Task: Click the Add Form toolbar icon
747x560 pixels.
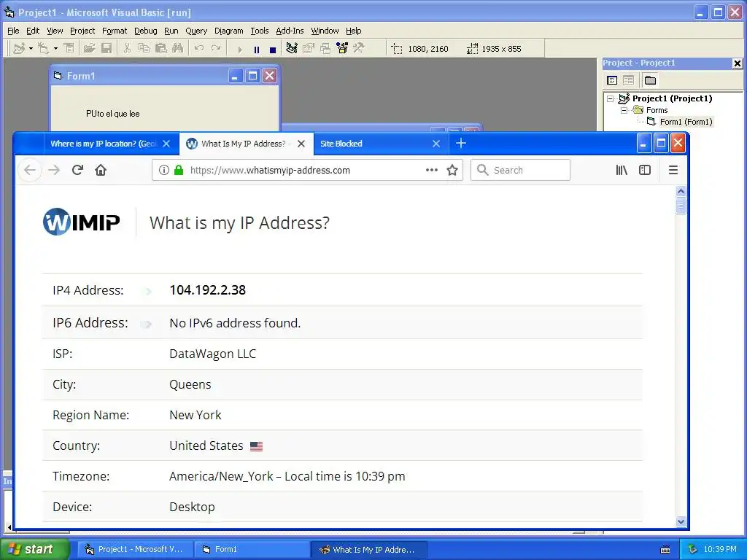Action: click(x=43, y=49)
